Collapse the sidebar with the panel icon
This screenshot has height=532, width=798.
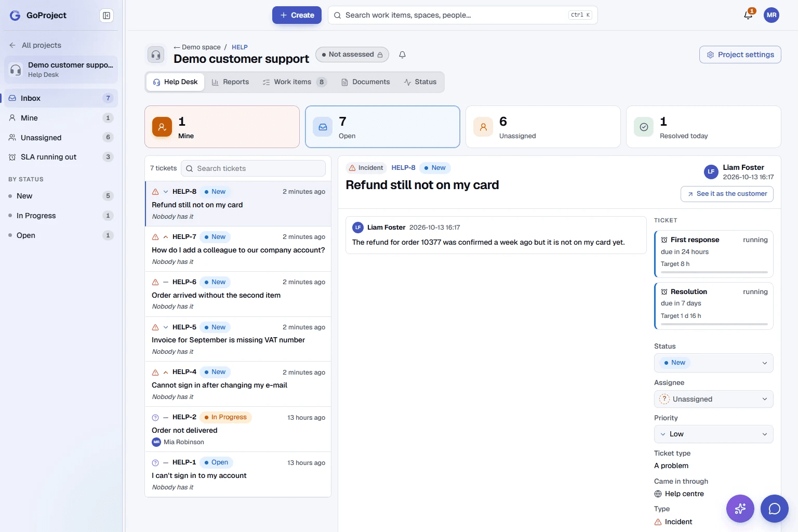click(107, 16)
